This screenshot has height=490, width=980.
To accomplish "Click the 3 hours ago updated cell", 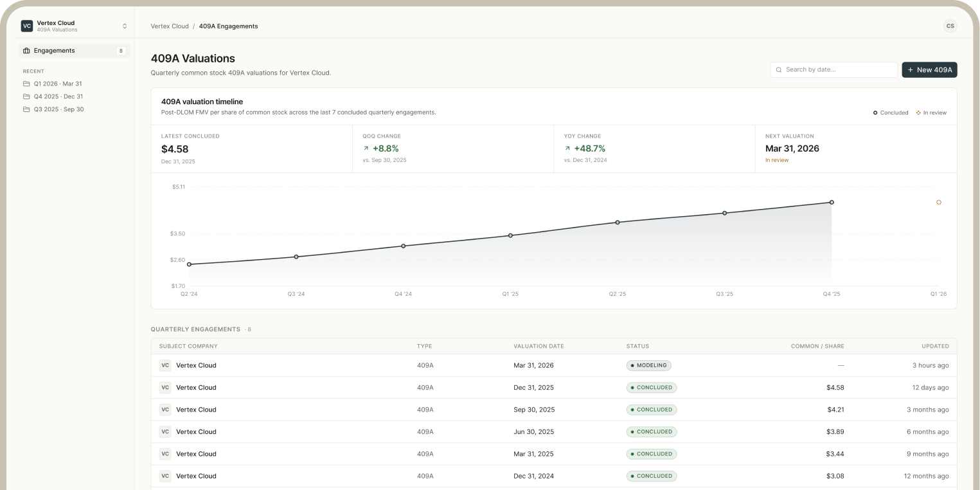I will coord(931,365).
